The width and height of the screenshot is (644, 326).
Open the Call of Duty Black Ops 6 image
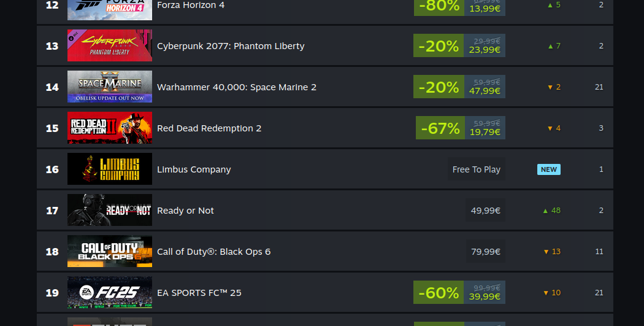pos(110,252)
